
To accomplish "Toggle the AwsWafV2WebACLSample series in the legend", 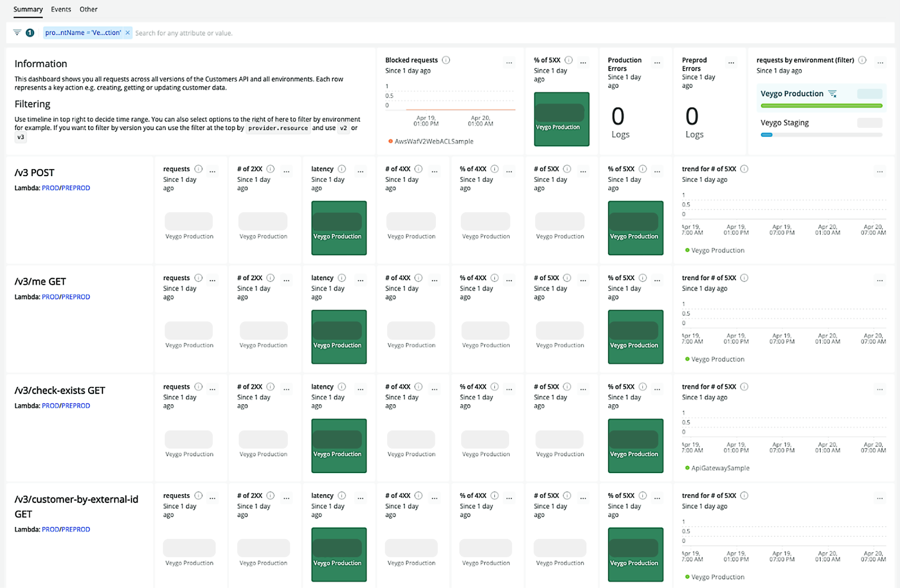I will click(x=430, y=141).
